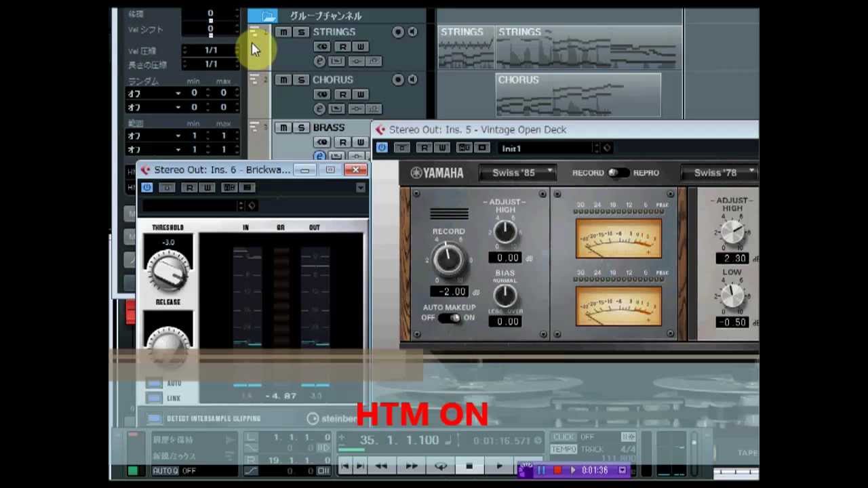Enable record on the CHORUS track

398,80
